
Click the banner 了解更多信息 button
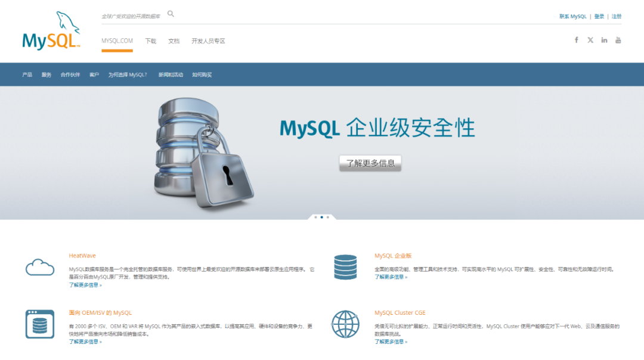[x=370, y=163]
